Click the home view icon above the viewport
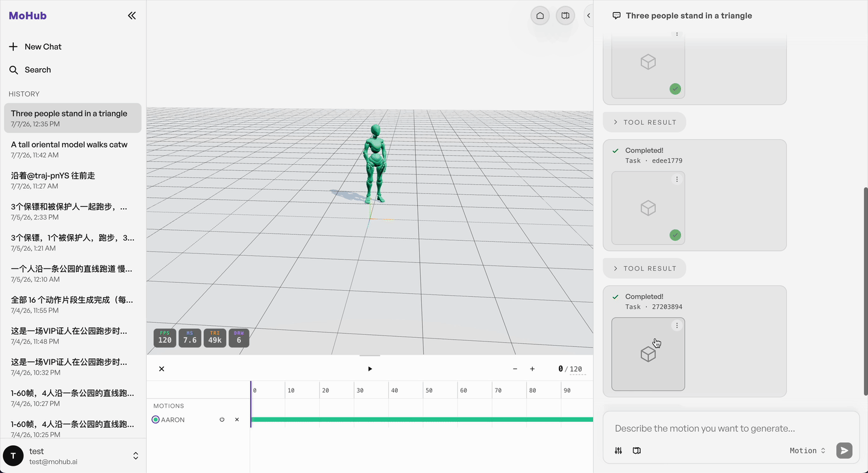Image resolution: width=868 pixels, height=473 pixels. click(540, 16)
